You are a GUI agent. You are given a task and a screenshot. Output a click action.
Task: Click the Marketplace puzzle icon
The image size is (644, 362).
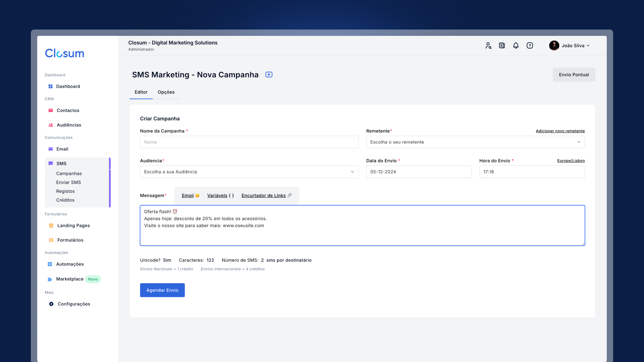tap(50, 279)
